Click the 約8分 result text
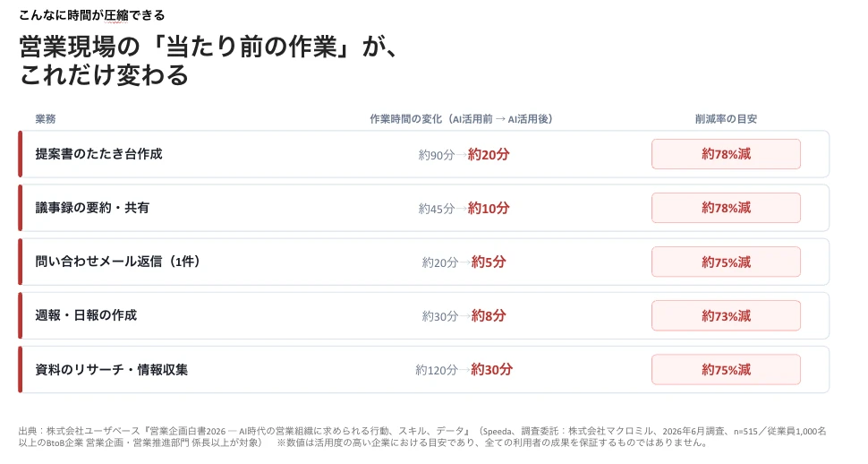Viewport: 868px width, 464px height. pyautogui.click(x=489, y=316)
